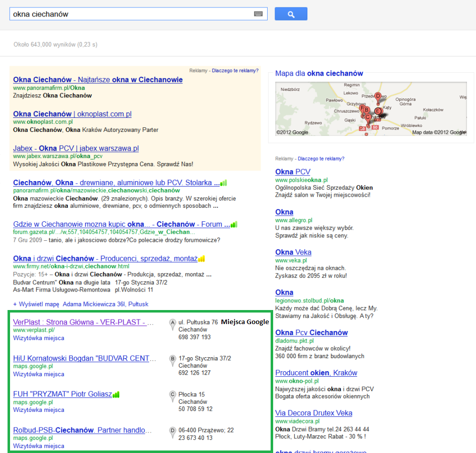
Task: Open Wizytówka miejsca under FUH PRYZMAT
Action: click(39, 410)
